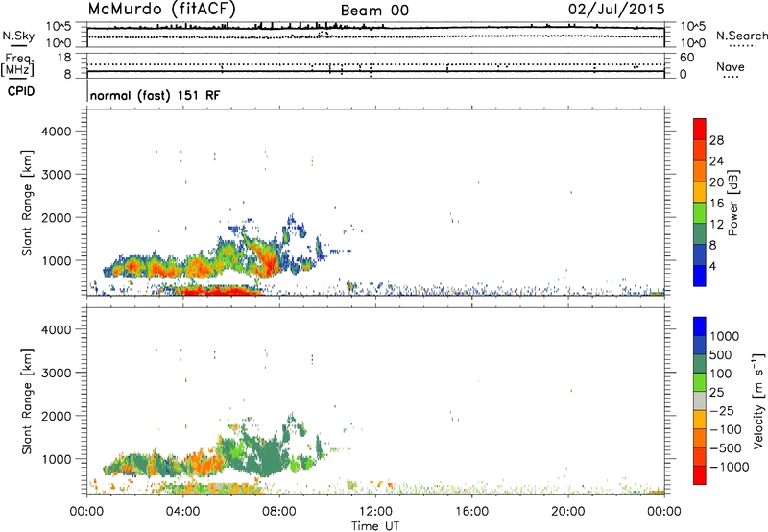Click the 20:00 time tick label
This screenshot has height=532, width=768.
pos(568,512)
